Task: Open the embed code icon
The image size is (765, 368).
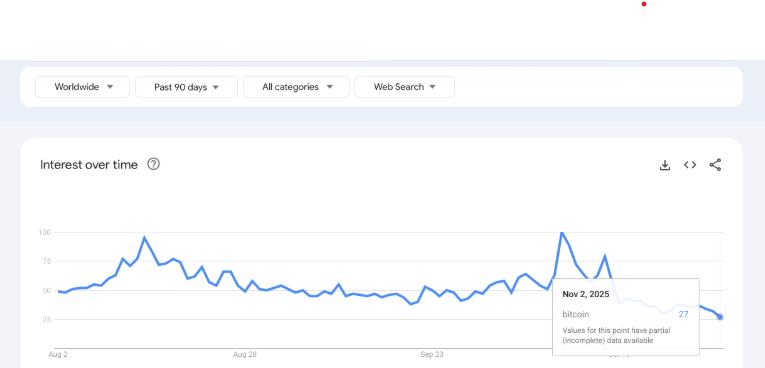Action: 690,165
